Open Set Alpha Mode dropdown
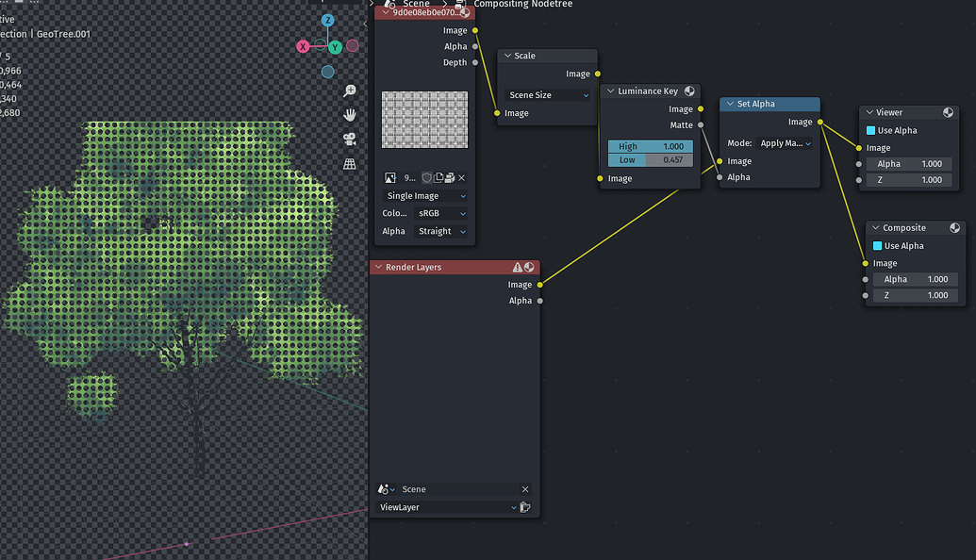This screenshot has height=560, width=976. coord(785,143)
